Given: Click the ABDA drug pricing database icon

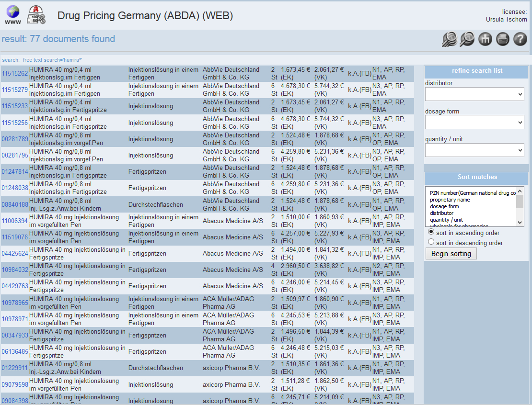Looking at the screenshot, I should click(x=36, y=14).
